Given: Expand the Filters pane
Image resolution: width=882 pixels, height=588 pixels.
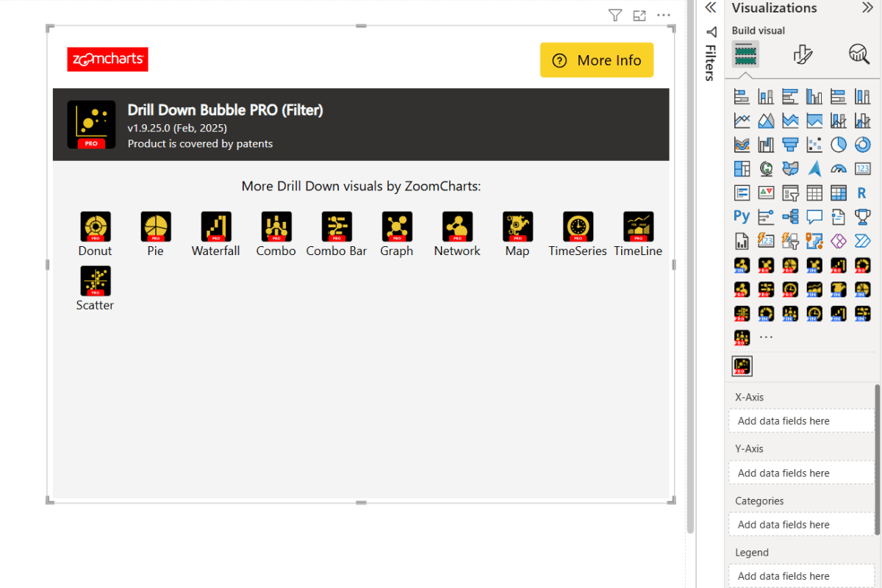Looking at the screenshot, I should [710, 7].
